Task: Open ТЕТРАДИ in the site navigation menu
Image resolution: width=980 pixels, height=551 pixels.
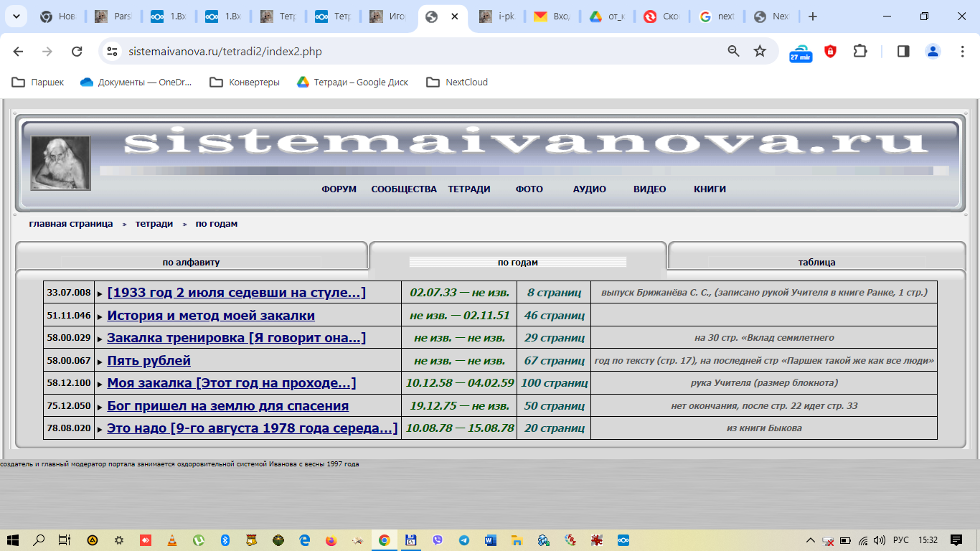Action: click(x=468, y=189)
